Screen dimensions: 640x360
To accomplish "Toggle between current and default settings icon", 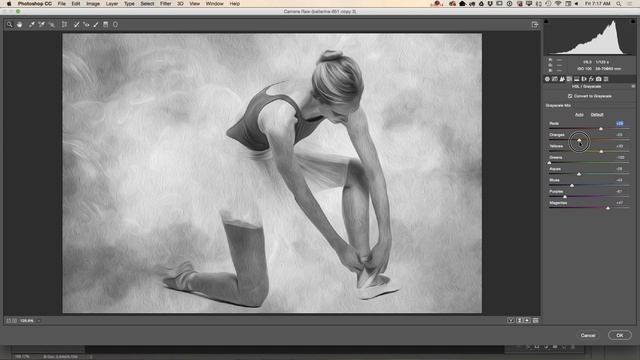I will tap(536, 321).
